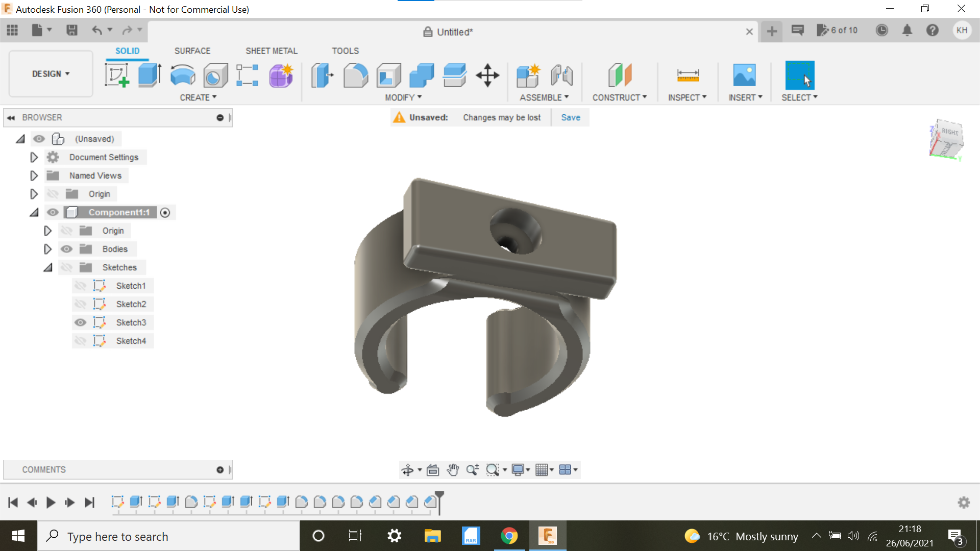The image size is (980, 551).
Task: Select the Shell tool
Action: click(389, 75)
